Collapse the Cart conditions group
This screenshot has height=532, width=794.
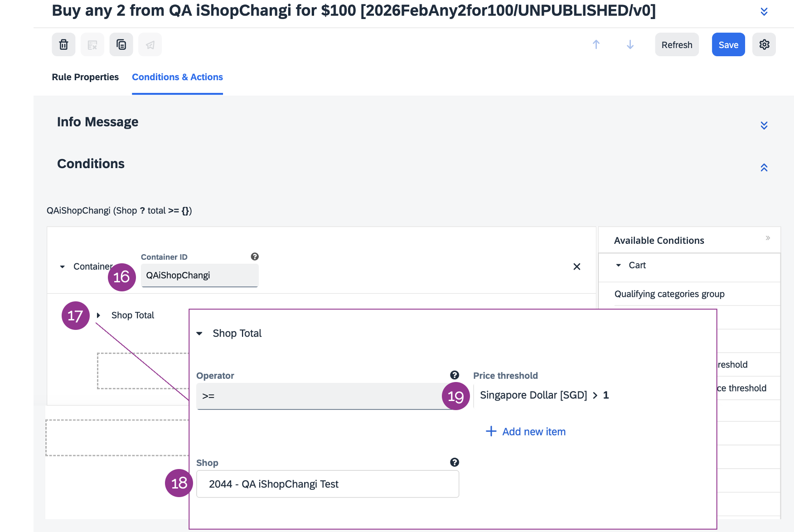click(619, 266)
